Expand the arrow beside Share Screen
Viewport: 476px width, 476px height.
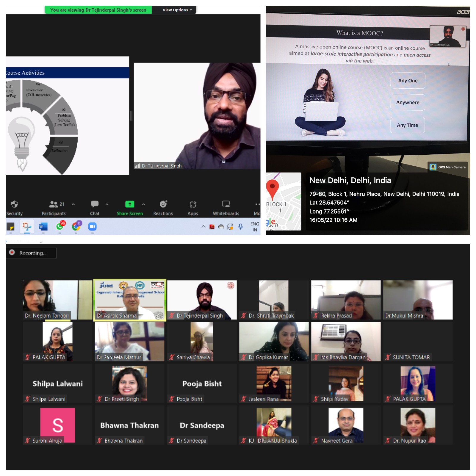pos(143,204)
